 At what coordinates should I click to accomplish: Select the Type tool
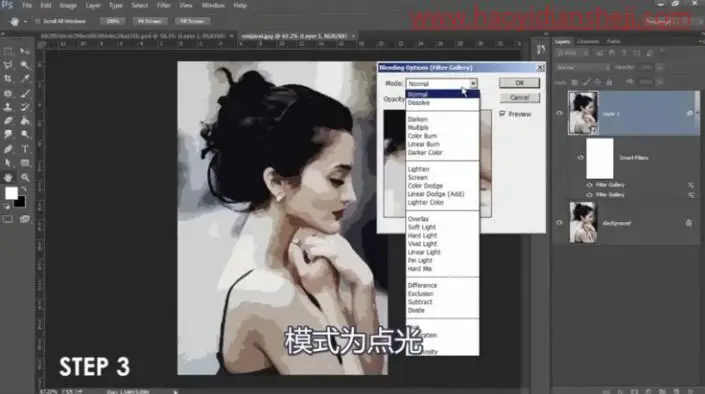click(25, 149)
